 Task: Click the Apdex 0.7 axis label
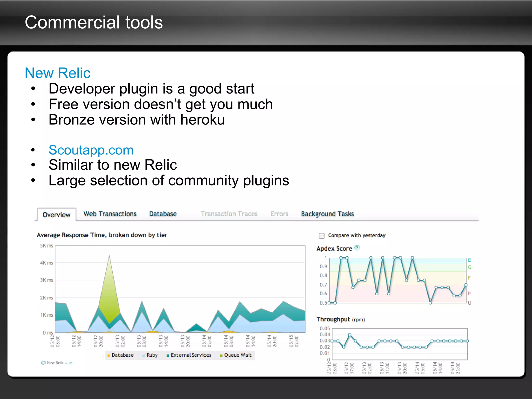(x=323, y=285)
